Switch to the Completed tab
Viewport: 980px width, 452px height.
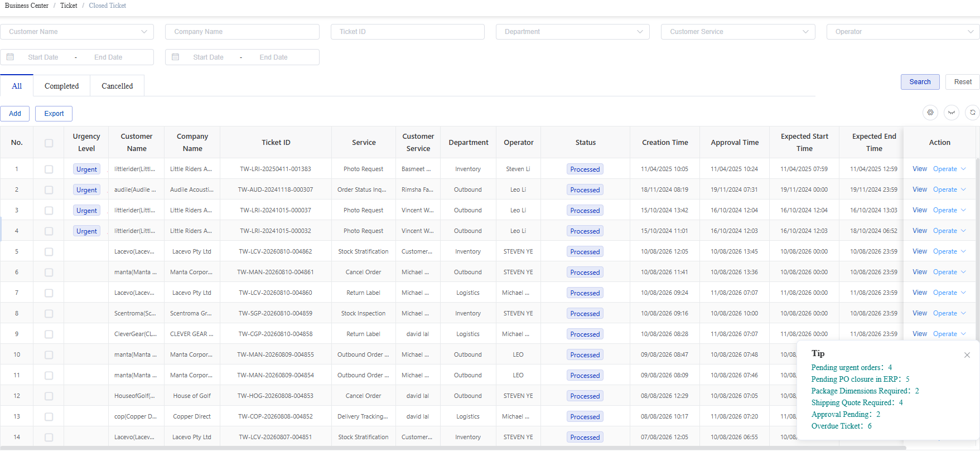[x=61, y=86]
